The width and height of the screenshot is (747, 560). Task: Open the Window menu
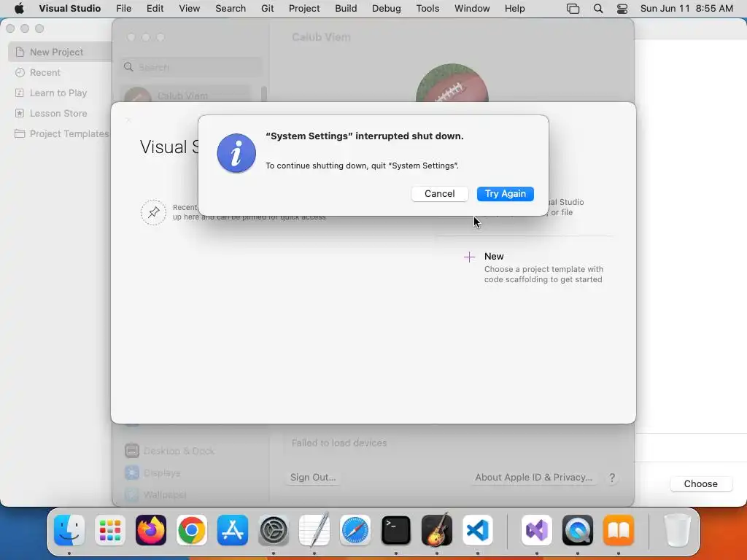click(x=472, y=9)
